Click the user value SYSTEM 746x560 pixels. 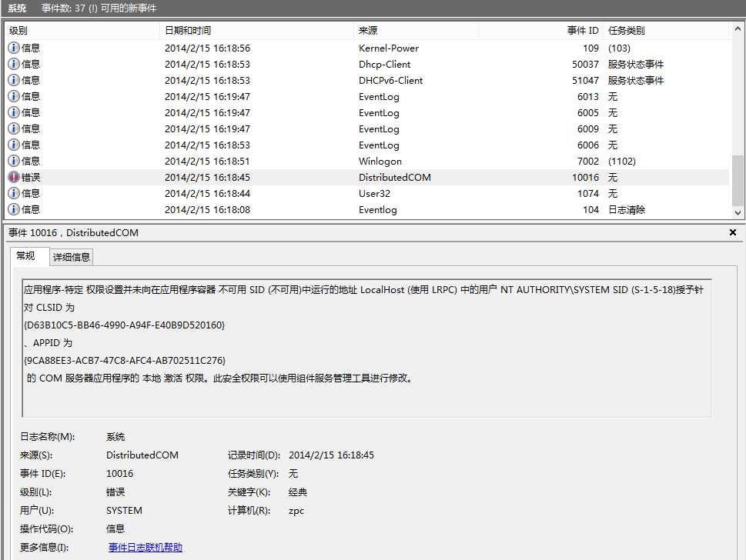click(x=124, y=511)
